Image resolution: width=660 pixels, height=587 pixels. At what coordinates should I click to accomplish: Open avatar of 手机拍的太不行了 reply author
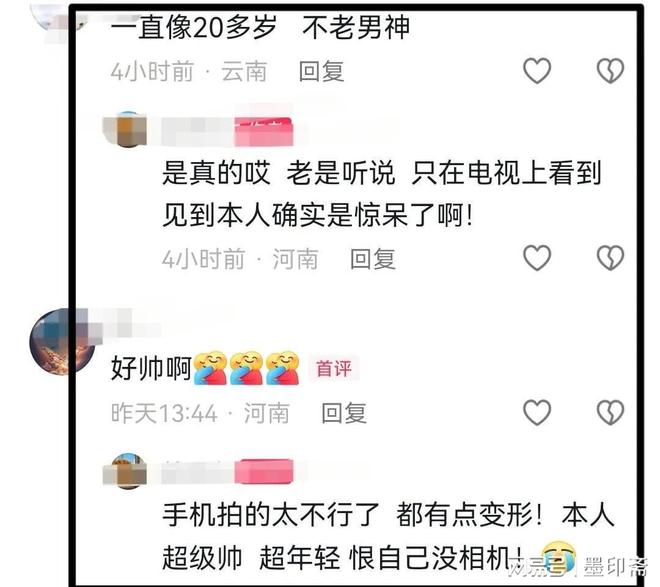point(128,471)
